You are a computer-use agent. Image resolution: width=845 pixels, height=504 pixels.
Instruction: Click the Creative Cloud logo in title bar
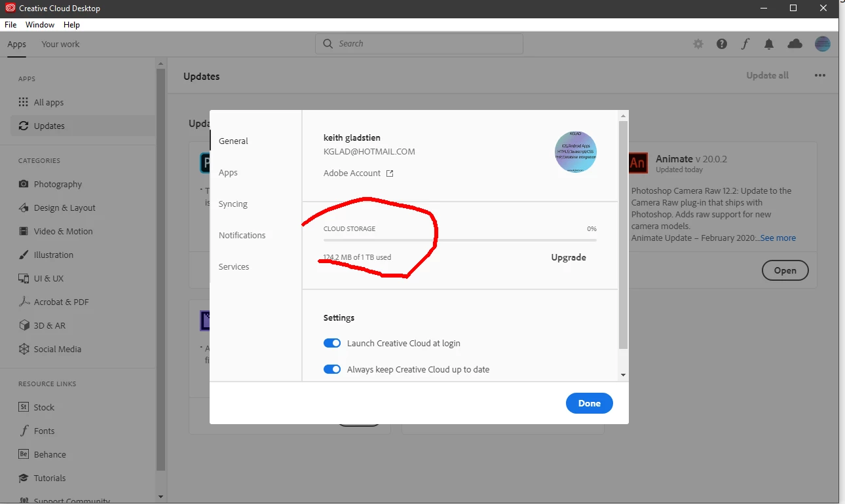tap(10, 9)
